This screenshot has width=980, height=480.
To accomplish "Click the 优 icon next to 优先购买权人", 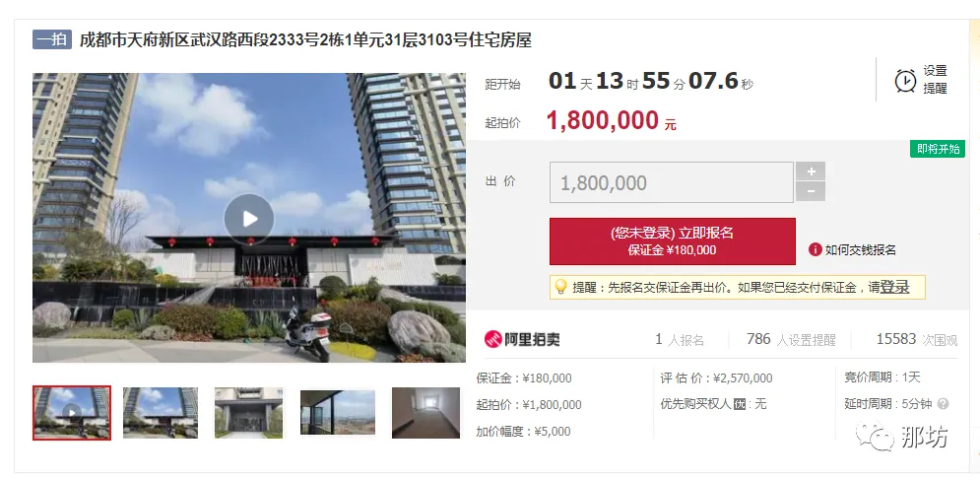I will [x=740, y=404].
